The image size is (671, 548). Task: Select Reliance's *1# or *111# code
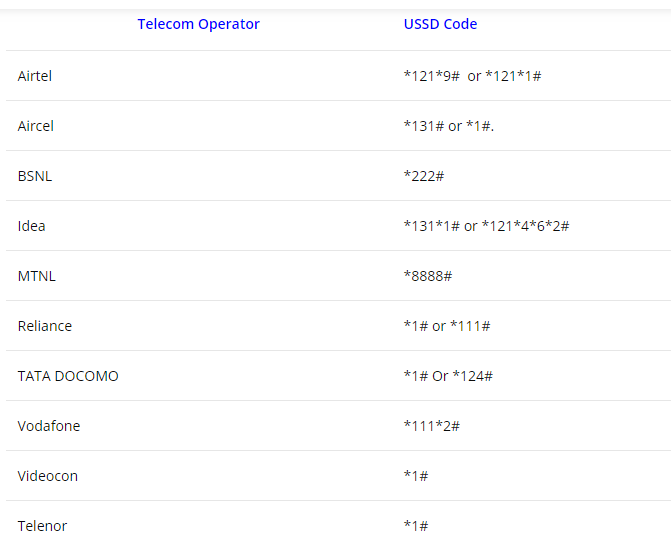point(447,326)
